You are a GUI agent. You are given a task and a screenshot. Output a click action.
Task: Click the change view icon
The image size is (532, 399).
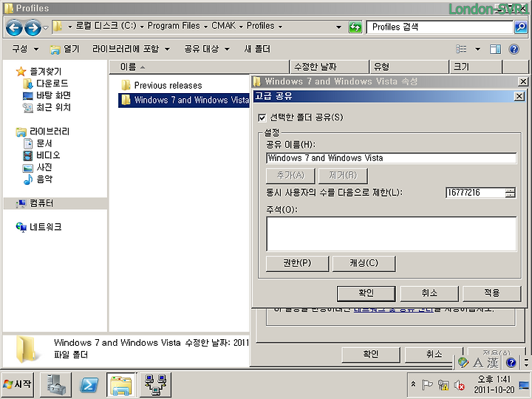coord(461,50)
